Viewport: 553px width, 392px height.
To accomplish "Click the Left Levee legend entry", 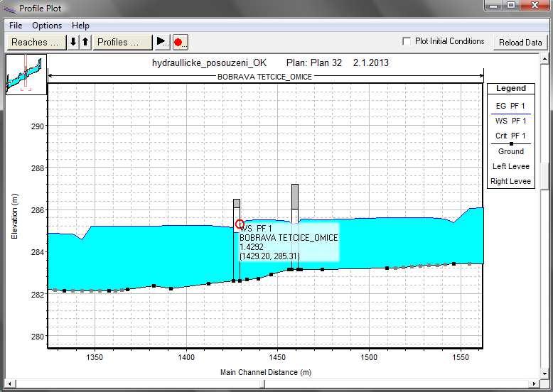I will 510,166.
